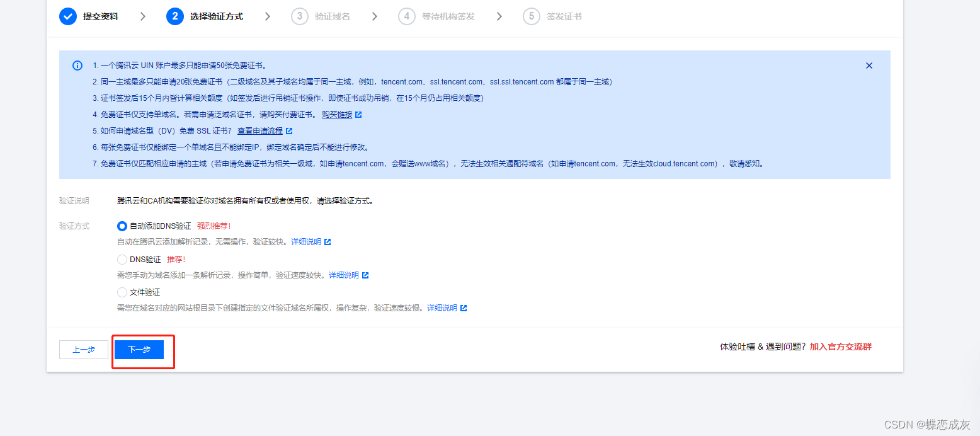The height and width of the screenshot is (436, 980).
Task: Click the step 3 验证域名 circle icon
Action: [300, 16]
